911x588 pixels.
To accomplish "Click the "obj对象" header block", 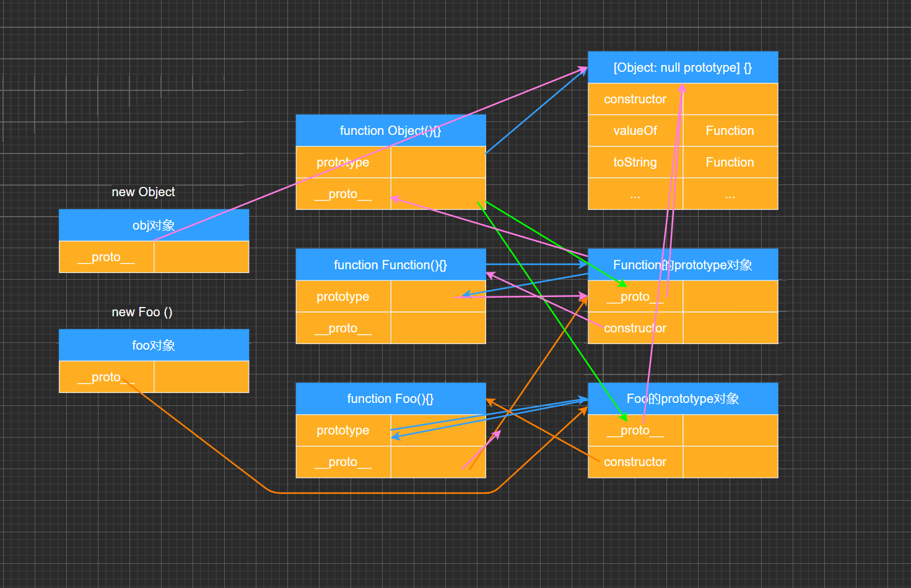I will pyautogui.click(x=154, y=225).
